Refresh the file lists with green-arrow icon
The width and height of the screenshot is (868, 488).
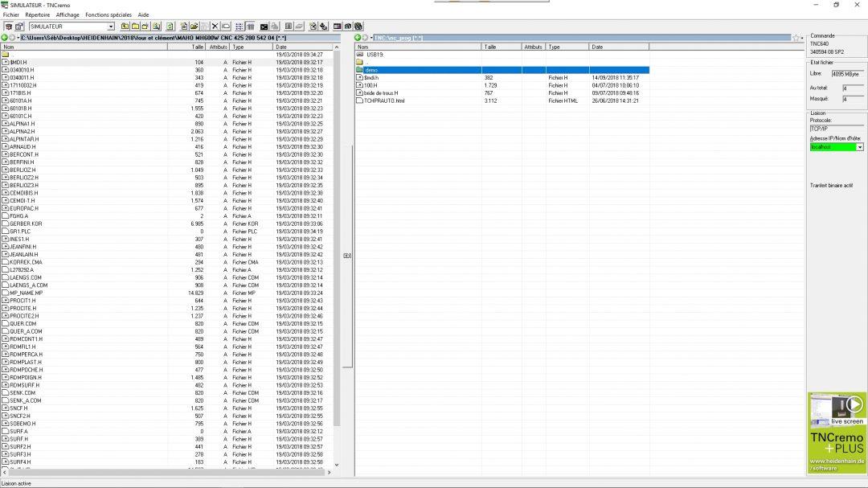[170, 27]
